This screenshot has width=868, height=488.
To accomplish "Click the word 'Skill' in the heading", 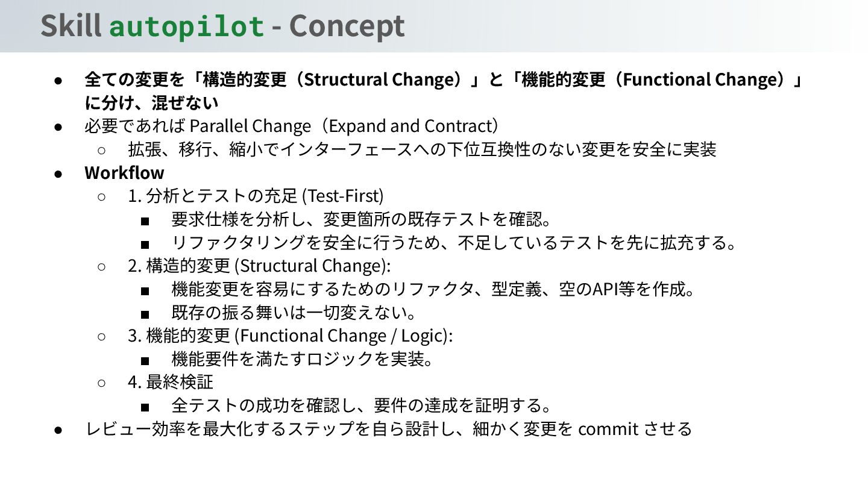I will click(71, 27).
